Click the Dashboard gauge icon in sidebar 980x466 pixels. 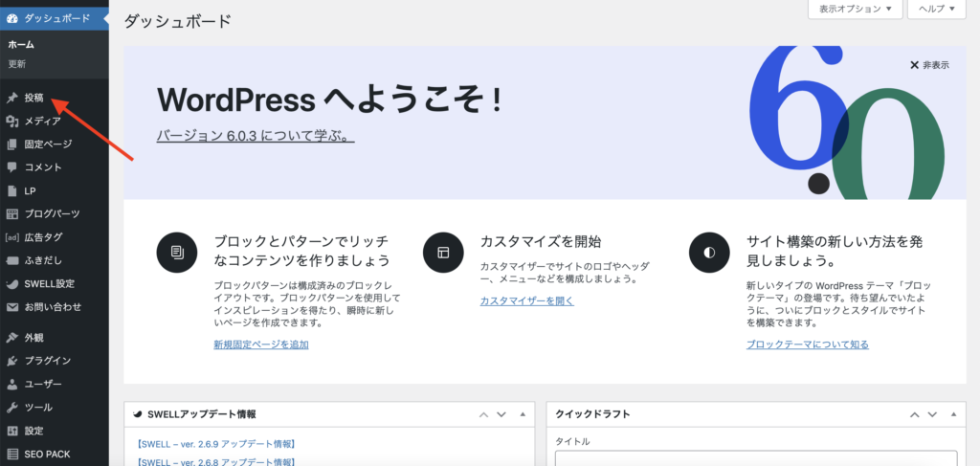pyautogui.click(x=11, y=19)
